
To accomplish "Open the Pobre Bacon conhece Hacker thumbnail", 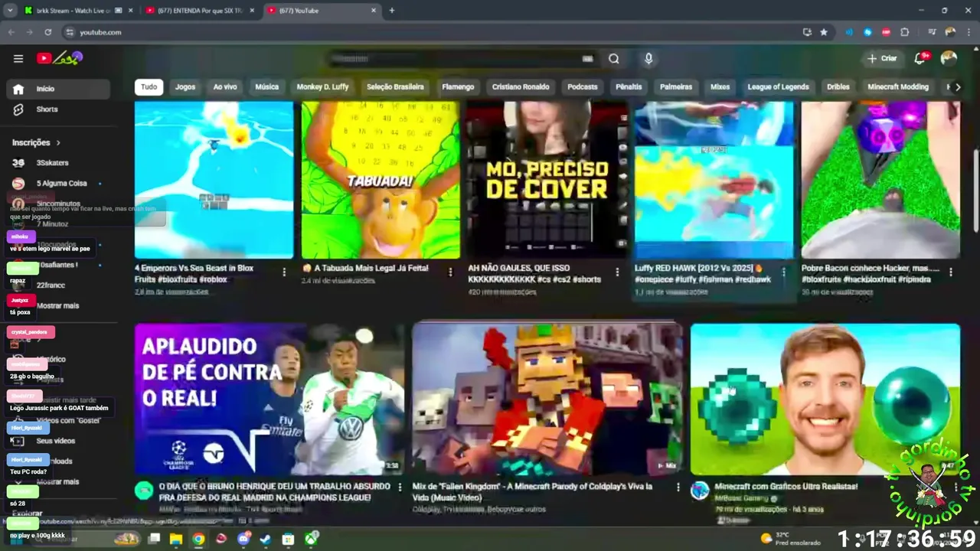I will point(880,180).
